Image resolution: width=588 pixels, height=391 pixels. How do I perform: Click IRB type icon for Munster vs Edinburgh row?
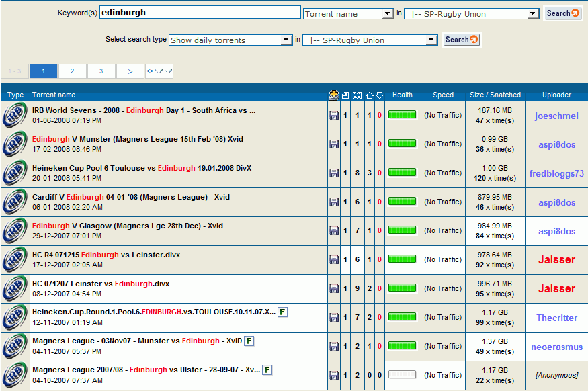[15, 346]
